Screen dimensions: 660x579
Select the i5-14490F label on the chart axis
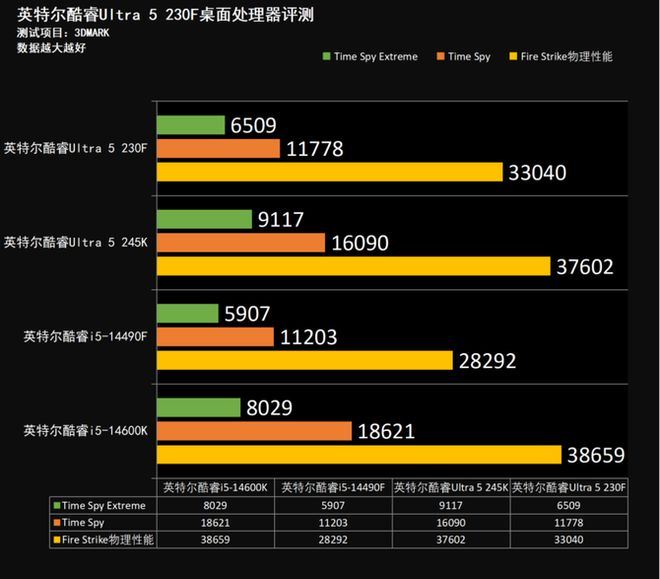click(85, 337)
